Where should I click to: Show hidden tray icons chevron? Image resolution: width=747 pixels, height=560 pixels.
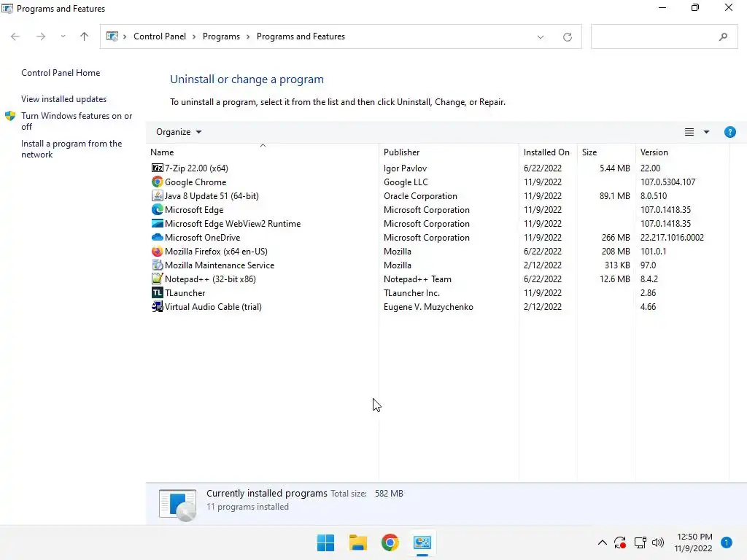(x=602, y=542)
